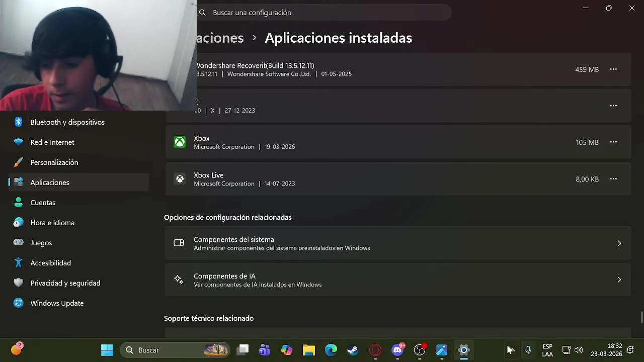644x362 pixels.
Task: Click the Xbox size 105 MB
Action: click(x=587, y=142)
